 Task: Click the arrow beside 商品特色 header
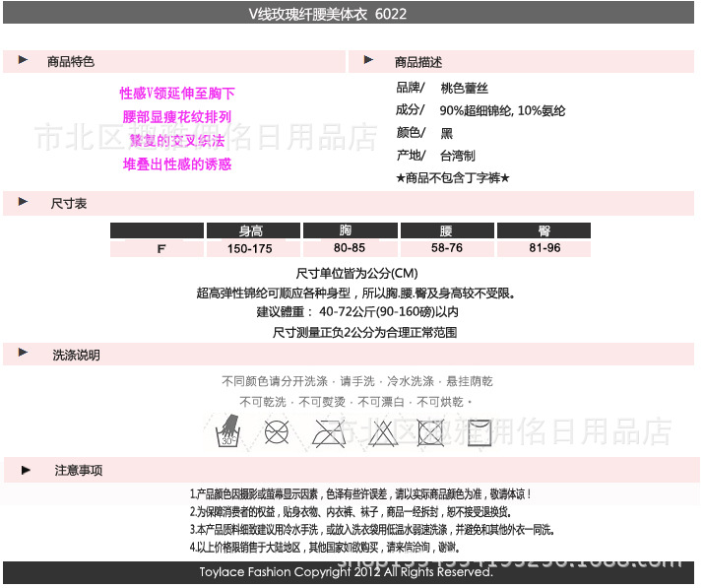click(x=23, y=61)
